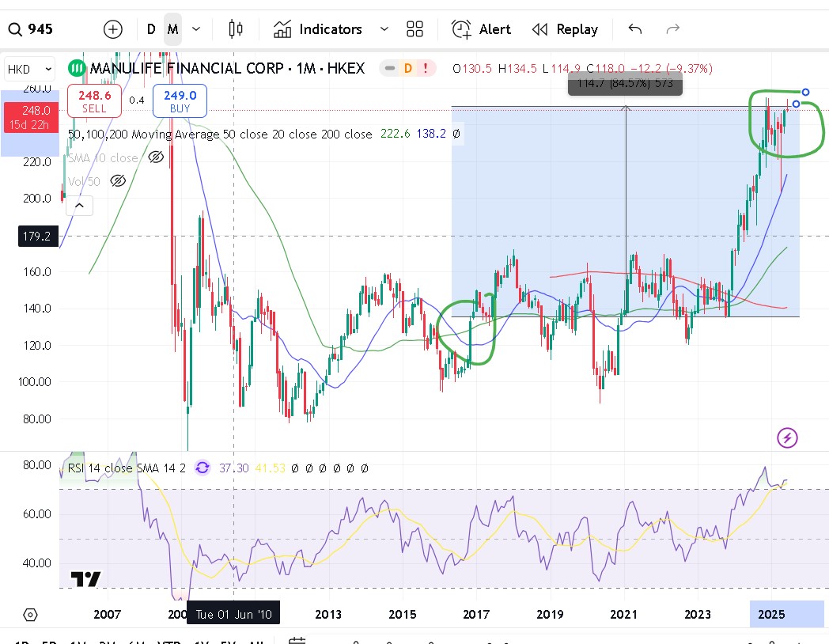Viewport: 829px width, 644px height.
Task: Undo the last chart action
Action: click(x=635, y=29)
